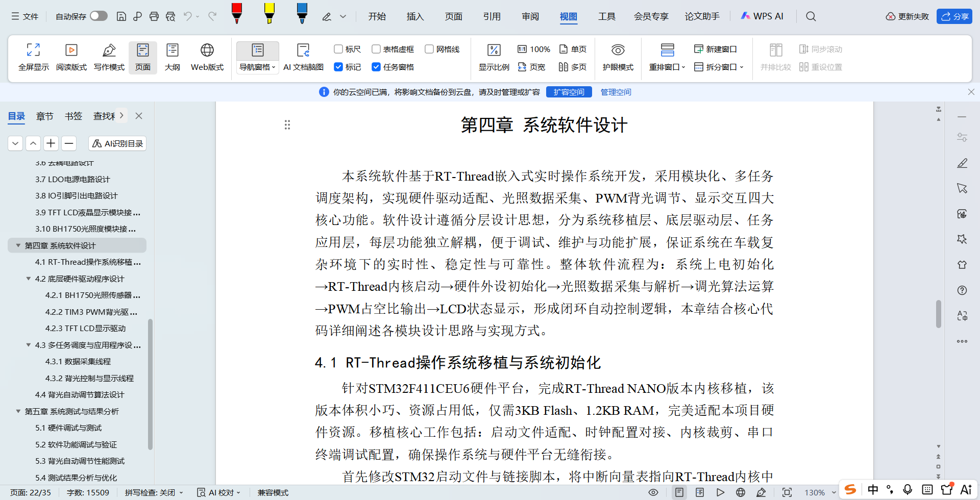Viewport: 980px width, 500px height.
Task: Click the undo arrow icon
Action: (x=188, y=16)
